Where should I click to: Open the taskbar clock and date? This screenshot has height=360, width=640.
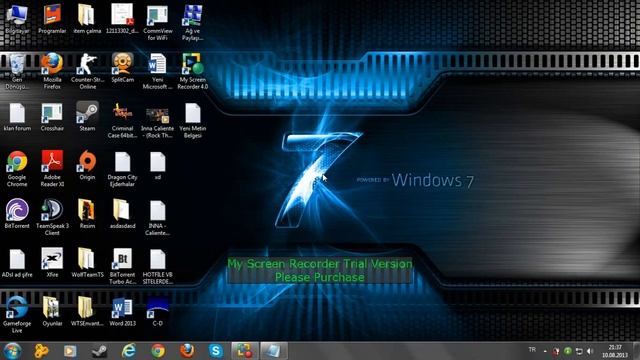[615, 351]
